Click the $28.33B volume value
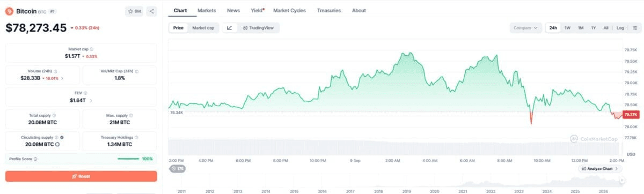This screenshot has width=644, height=194. [31, 78]
